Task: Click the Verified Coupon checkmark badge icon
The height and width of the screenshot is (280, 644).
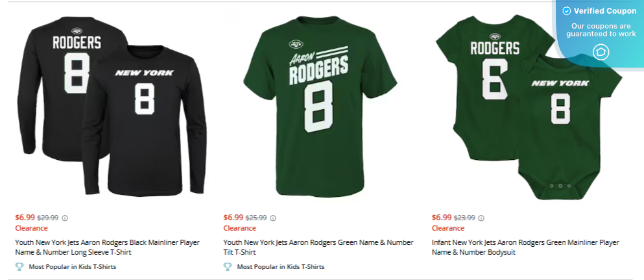Action: coord(567,11)
